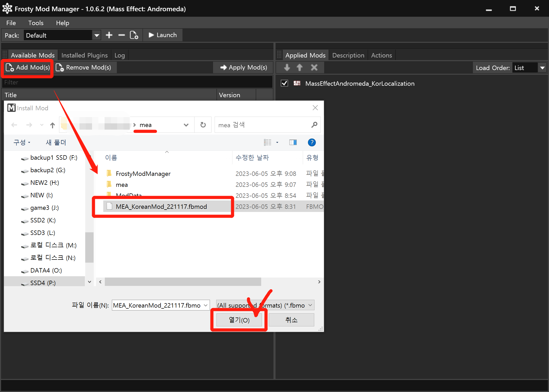
Task: Click the mea path breadcrumb
Action: (x=146, y=125)
